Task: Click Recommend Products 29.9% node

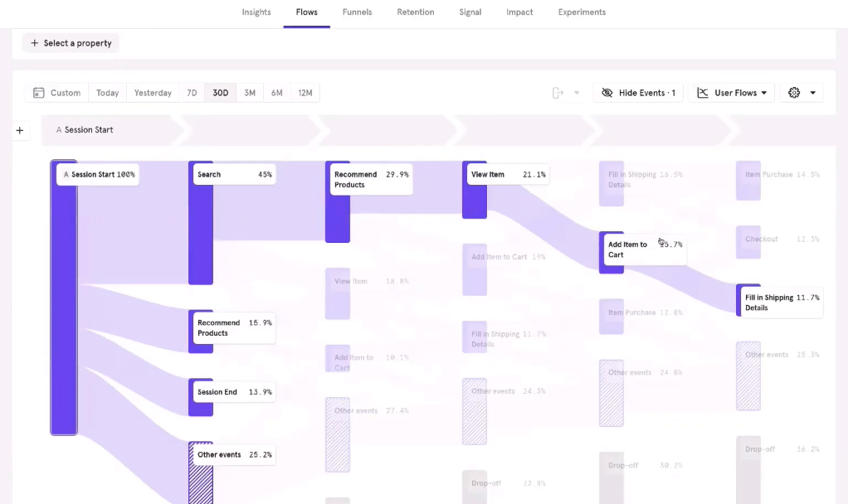Action: (371, 179)
